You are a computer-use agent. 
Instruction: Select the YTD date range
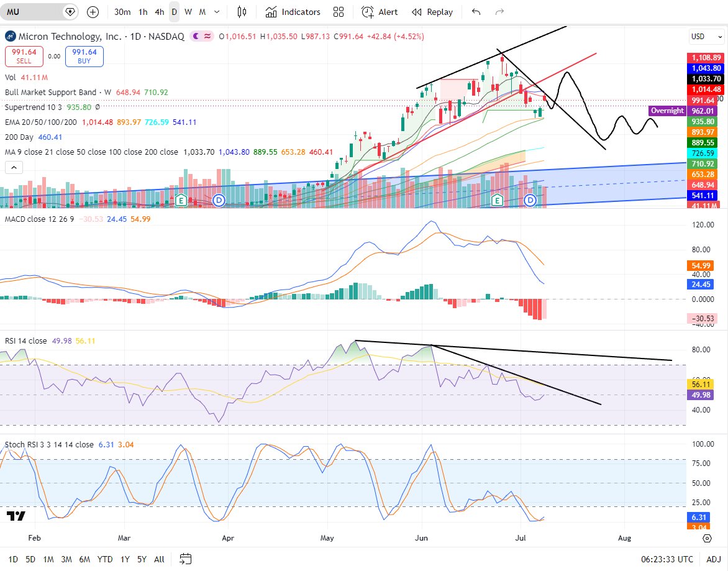pyautogui.click(x=105, y=559)
